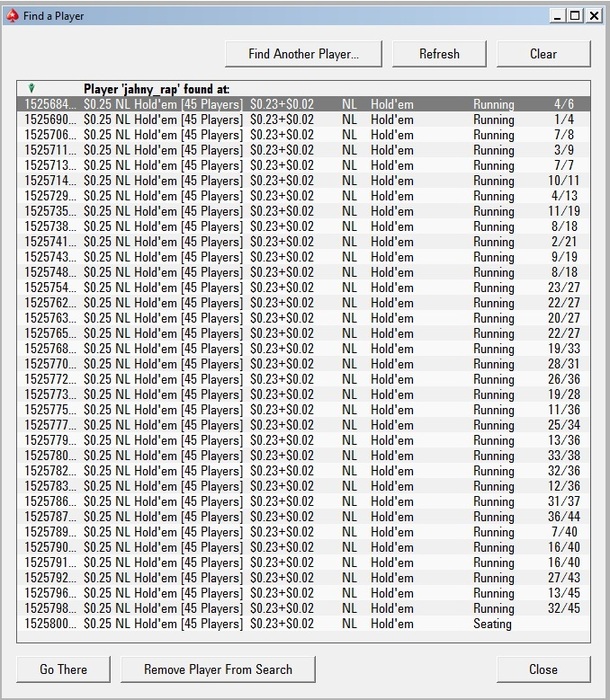Select tournament row 1525762
The width and height of the screenshot is (610, 700).
tap(304, 303)
